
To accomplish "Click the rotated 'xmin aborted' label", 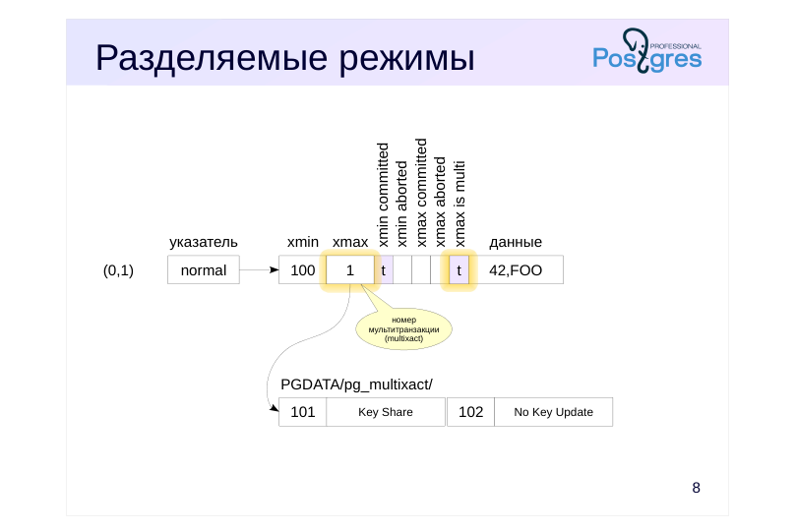I will click(402, 204).
